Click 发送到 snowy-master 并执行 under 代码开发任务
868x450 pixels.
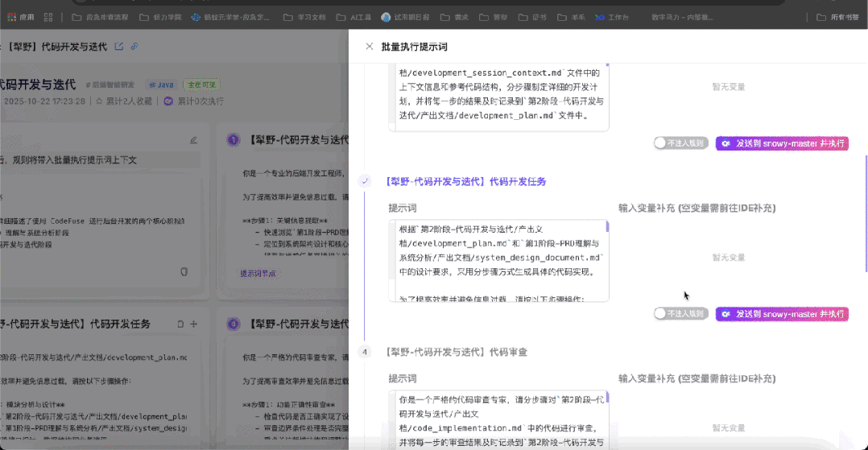point(782,313)
